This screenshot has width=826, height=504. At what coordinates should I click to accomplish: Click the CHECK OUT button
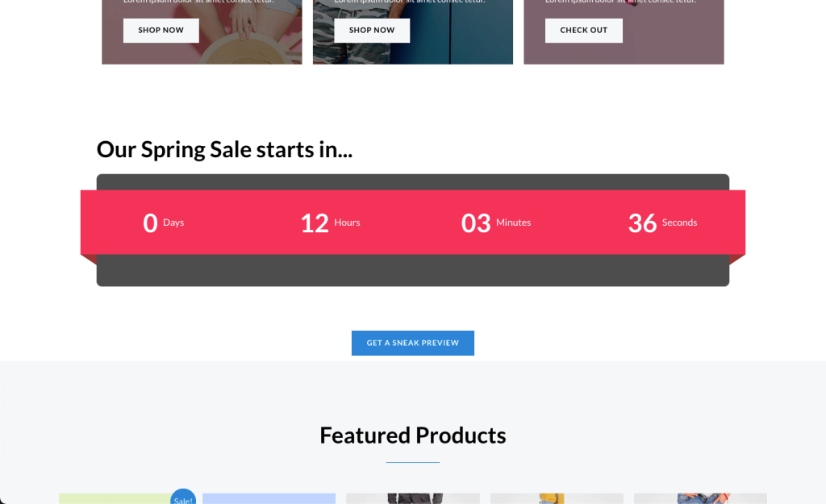coord(584,31)
